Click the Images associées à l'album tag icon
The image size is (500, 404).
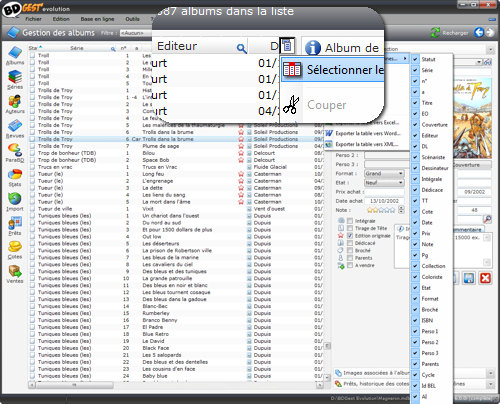click(x=338, y=373)
